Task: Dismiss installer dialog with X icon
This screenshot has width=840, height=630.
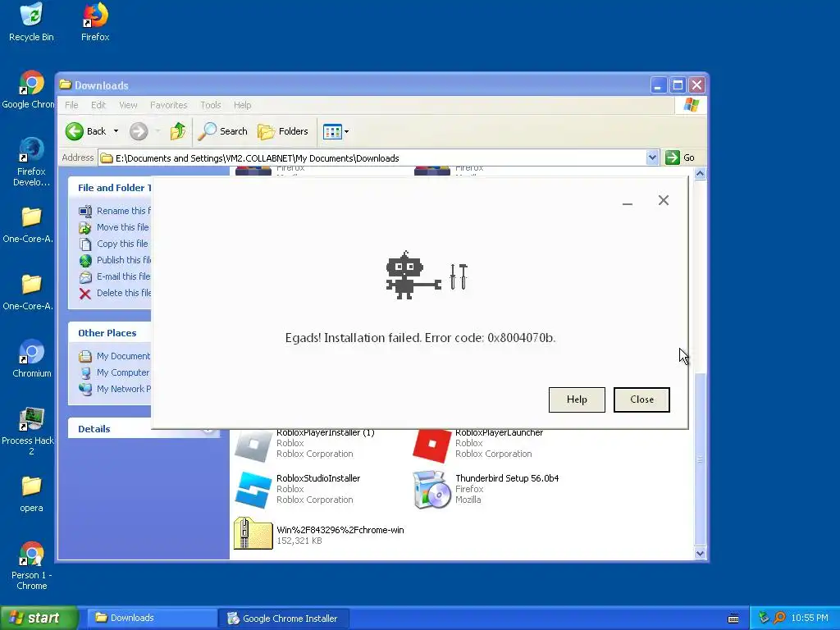Action: [x=663, y=200]
